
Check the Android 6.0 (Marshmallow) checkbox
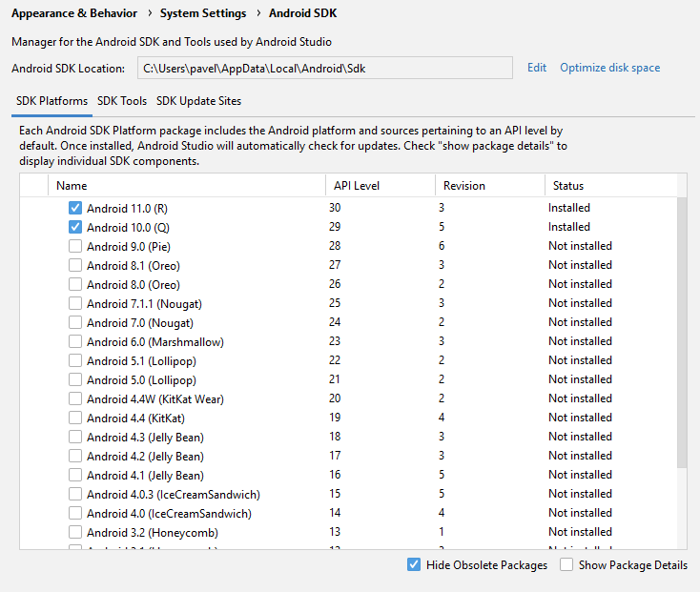[x=75, y=341]
